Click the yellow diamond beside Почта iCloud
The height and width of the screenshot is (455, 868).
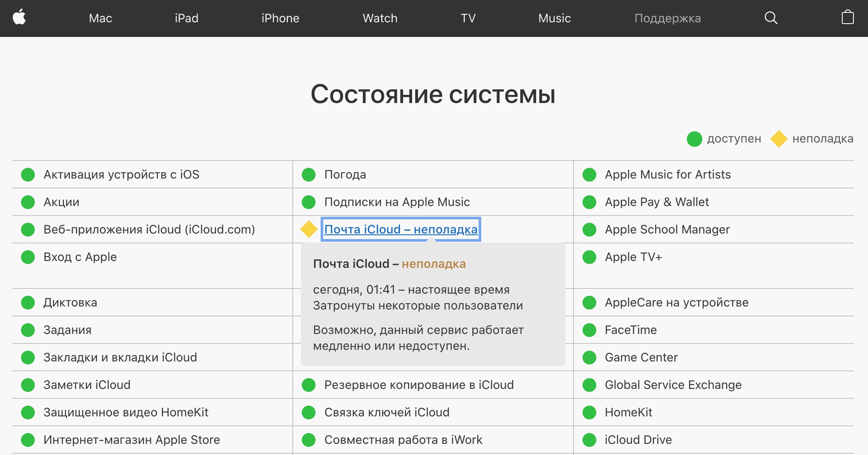308,229
